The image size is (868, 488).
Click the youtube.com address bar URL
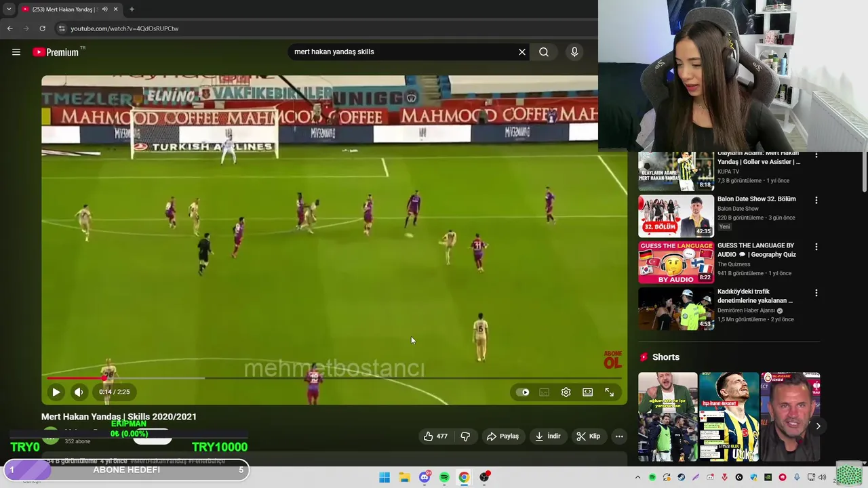(125, 28)
